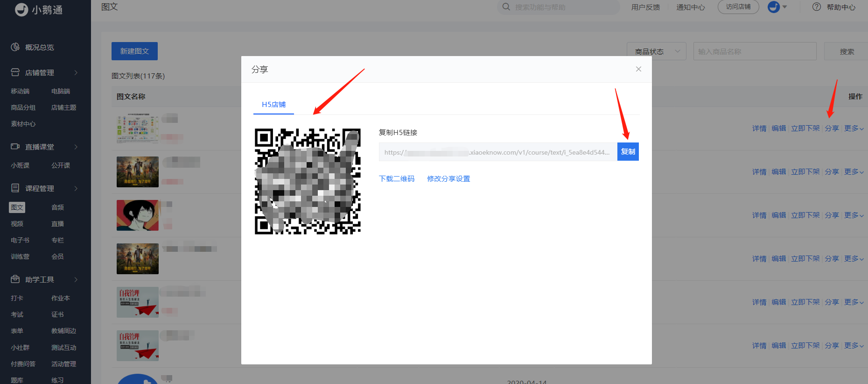The image size is (868, 384).
Task: Expand the 助学工具 section chevron
Action: (76, 279)
